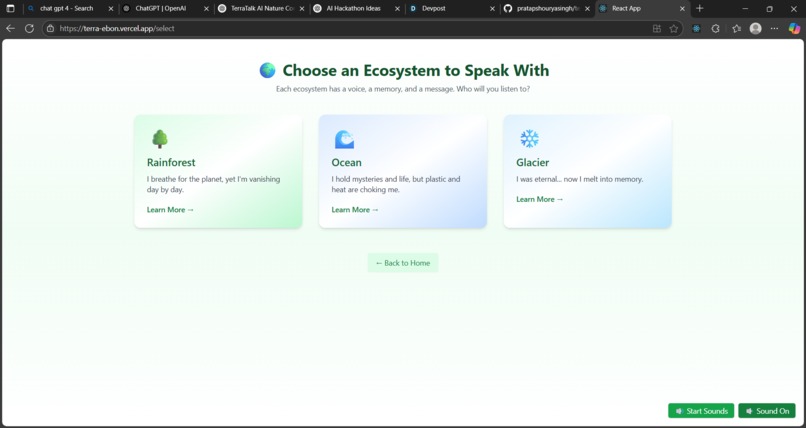The image size is (806, 428).
Task: Reload the page with the refresh icon
Action: coord(29,29)
